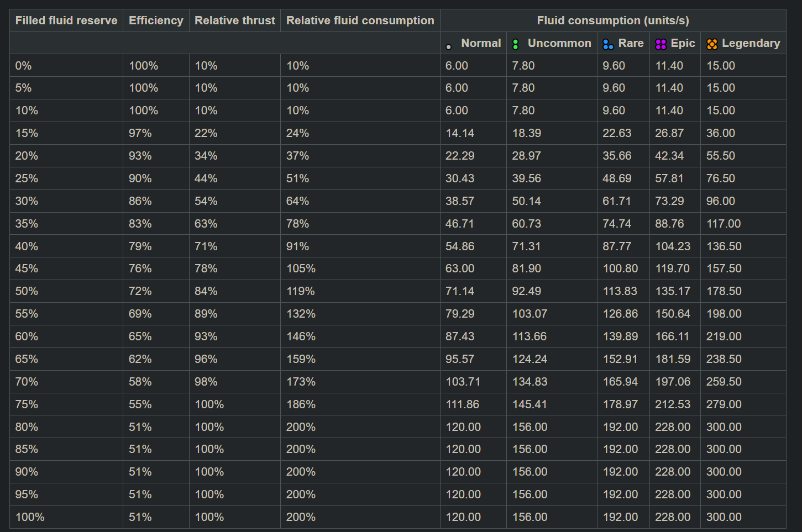Click the 86% efficiency cell

coord(156,201)
